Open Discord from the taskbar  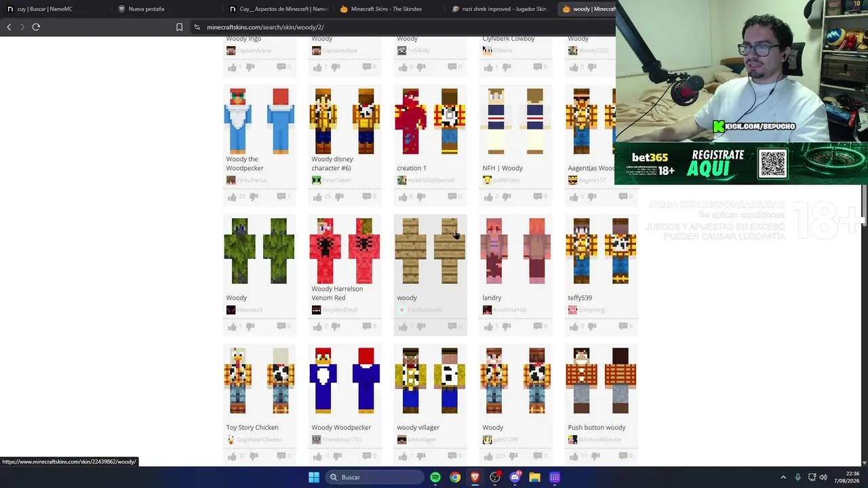click(x=515, y=477)
